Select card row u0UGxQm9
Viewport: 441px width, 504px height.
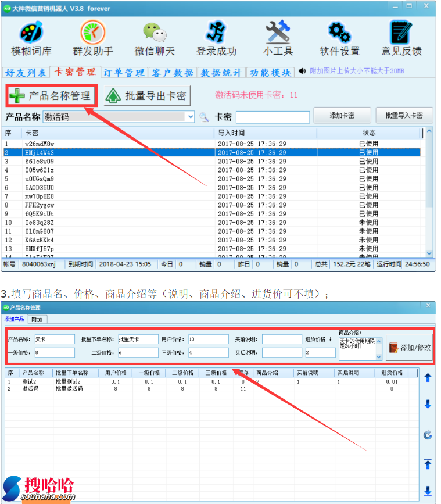click(212, 178)
